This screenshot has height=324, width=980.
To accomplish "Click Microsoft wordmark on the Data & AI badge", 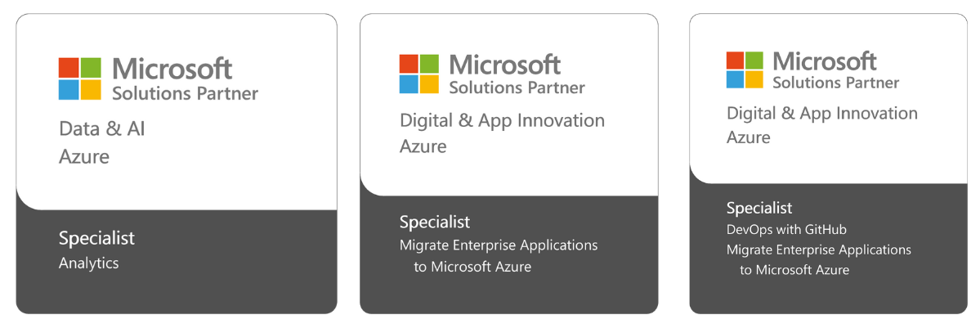I will [x=172, y=69].
